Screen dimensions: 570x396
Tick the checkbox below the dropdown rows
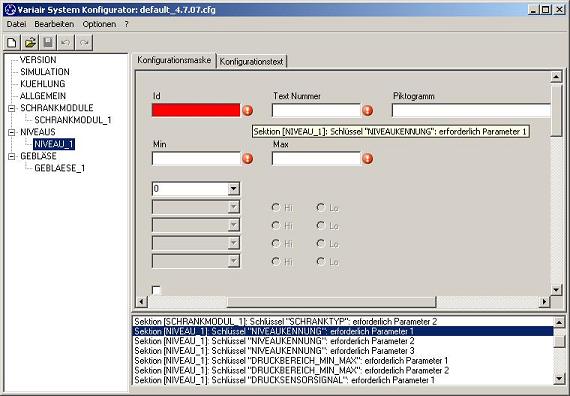(x=156, y=290)
